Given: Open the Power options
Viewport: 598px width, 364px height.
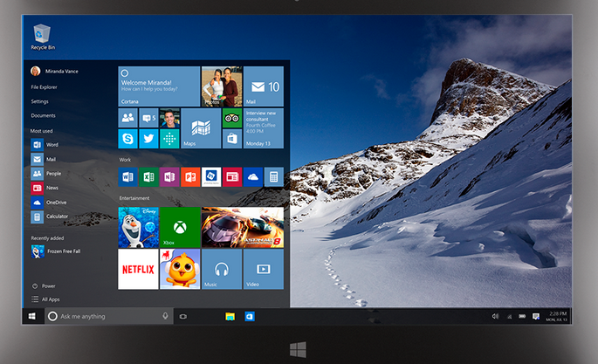Looking at the screenshot, I should click(x=44, y=285).
